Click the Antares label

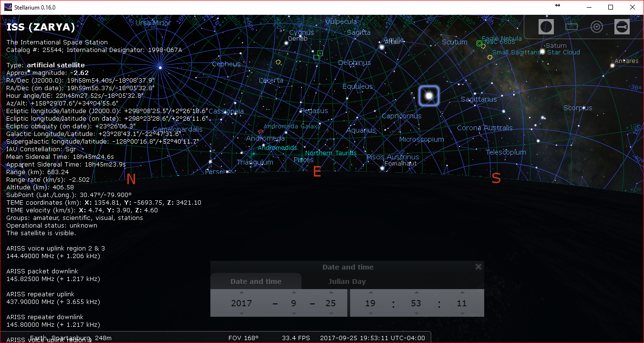point(626,61)
